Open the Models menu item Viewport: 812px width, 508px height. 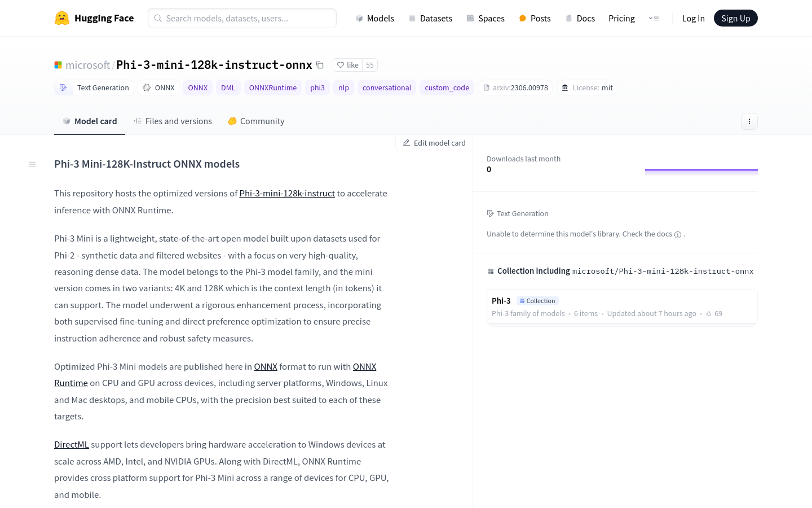(374, 18)
